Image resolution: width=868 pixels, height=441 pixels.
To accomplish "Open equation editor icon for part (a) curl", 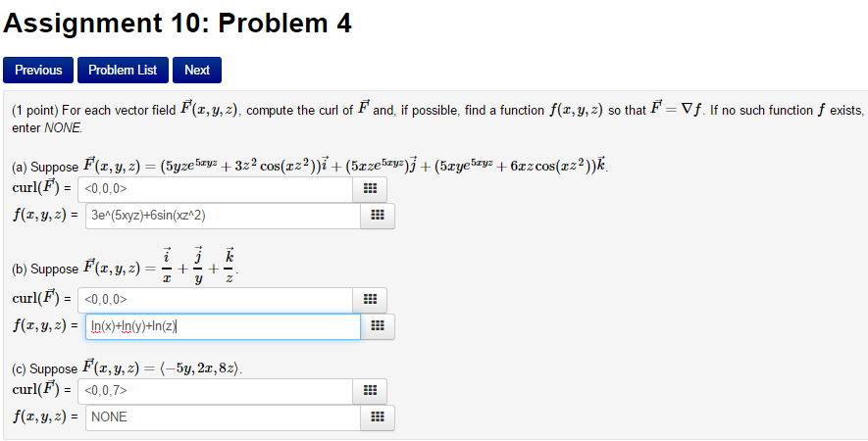I will click(370, 189).
